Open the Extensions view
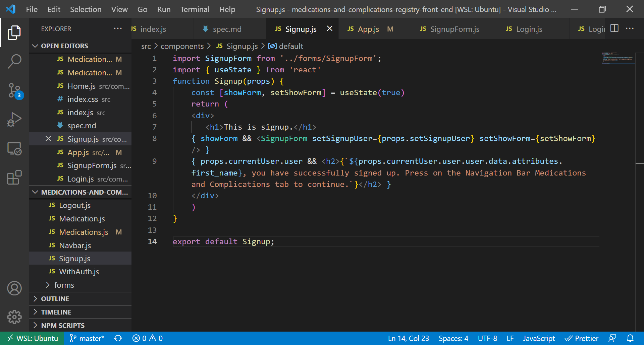The height and width of the screenshot is (345, 644). pos(14,178)
